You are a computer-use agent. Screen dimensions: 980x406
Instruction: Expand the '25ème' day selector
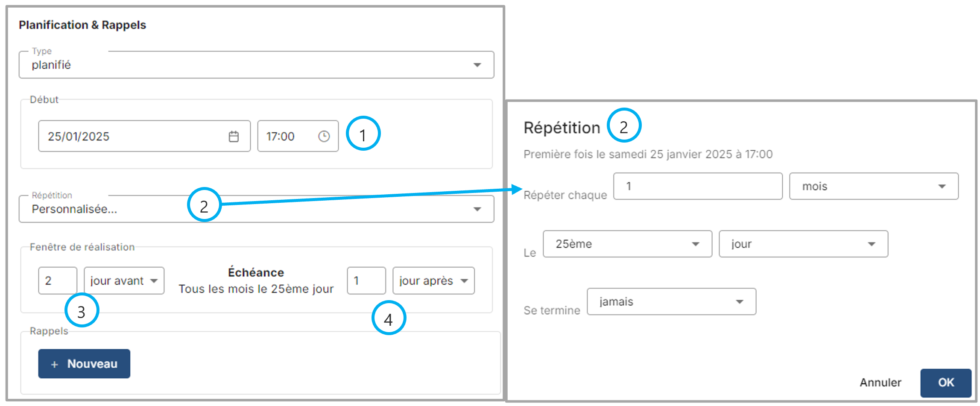click(x=627, y=244)
